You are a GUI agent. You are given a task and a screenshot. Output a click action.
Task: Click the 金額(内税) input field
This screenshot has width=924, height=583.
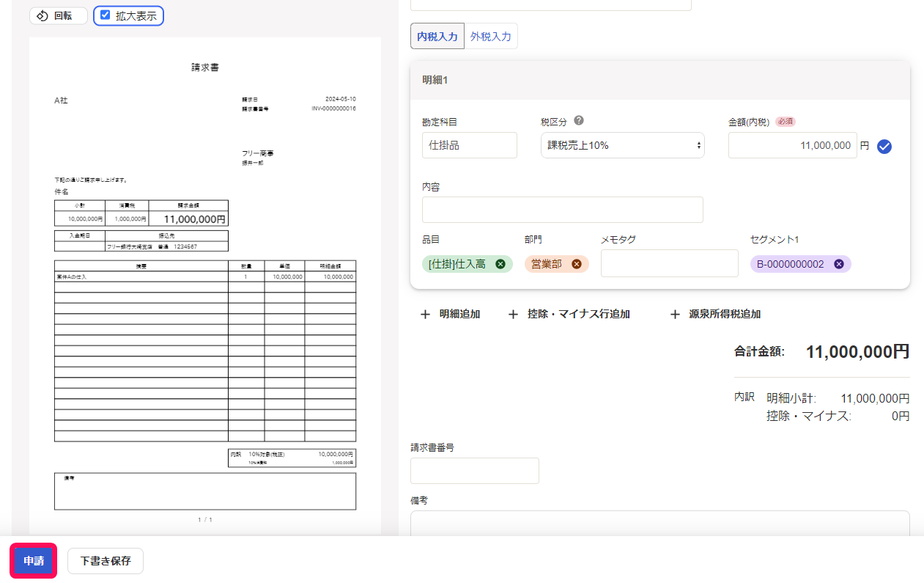tap(793, 145)
